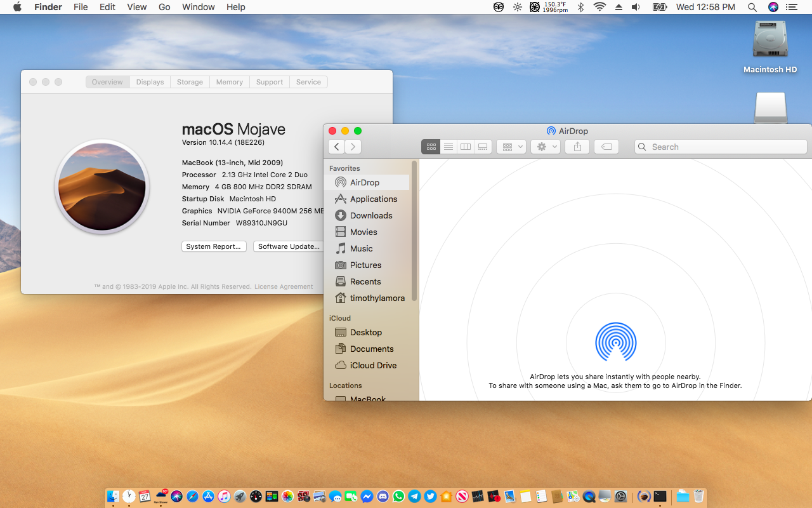Open Telegram from the Dock
Image resolution: width=812 pixels, height=508 pixels.
[414, 497]
